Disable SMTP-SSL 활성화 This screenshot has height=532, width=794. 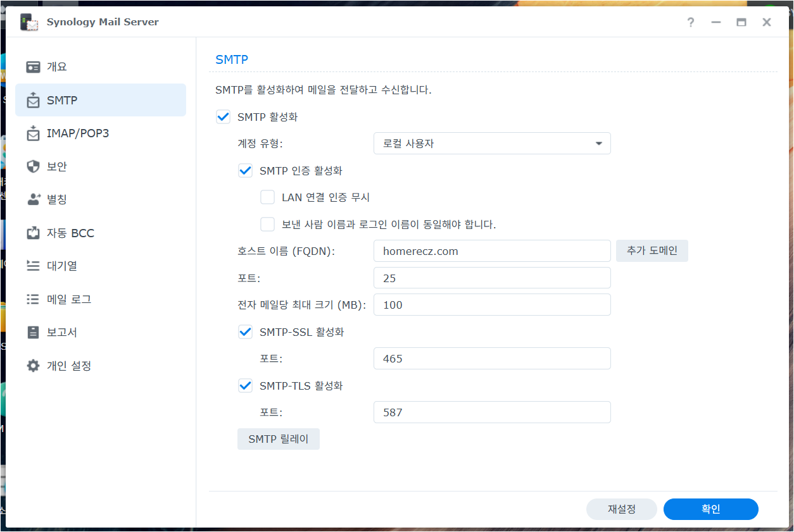point(245,331)
